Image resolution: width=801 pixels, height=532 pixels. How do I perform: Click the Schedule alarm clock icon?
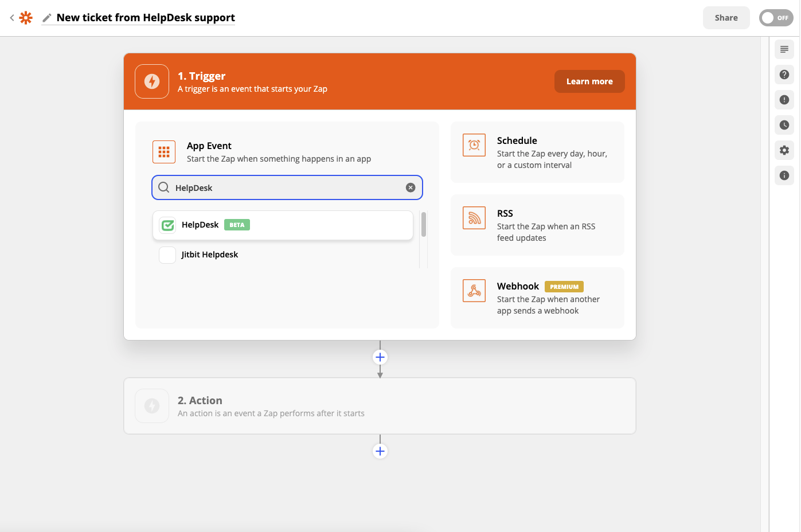point(474,145)
